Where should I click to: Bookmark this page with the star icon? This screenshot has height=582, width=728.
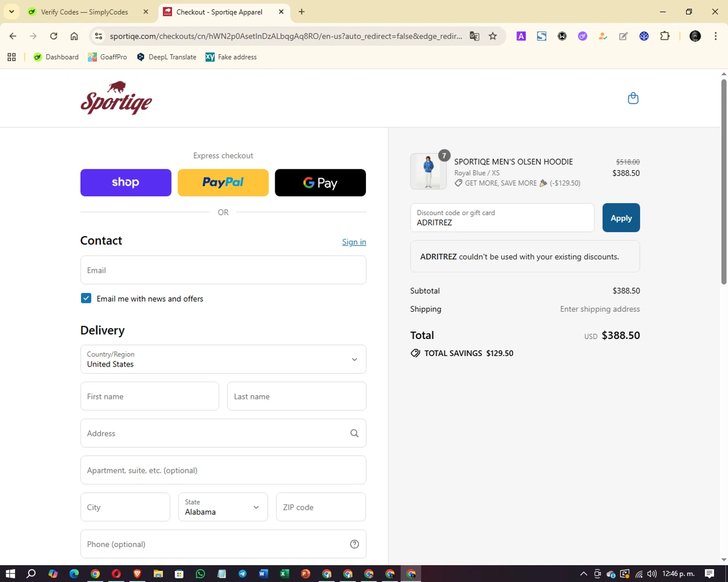493,36
